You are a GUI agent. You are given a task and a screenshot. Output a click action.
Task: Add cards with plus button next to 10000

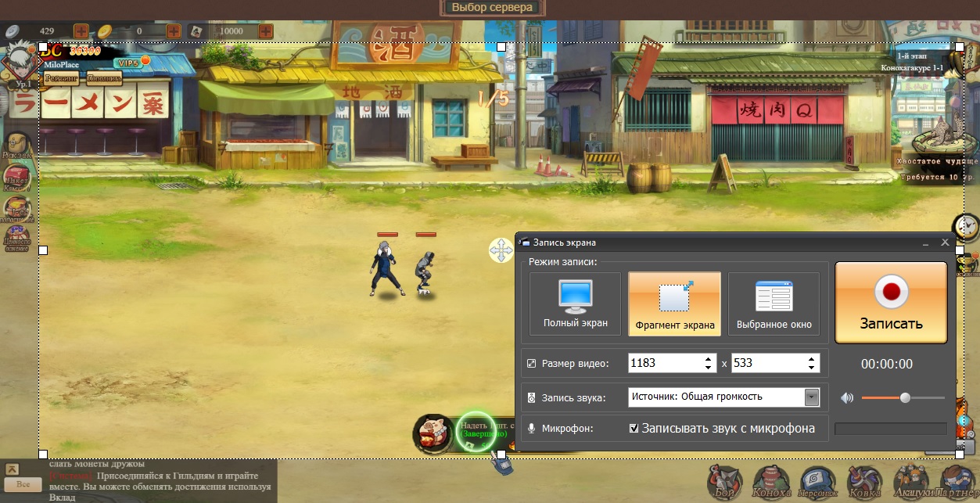(266, 31)
